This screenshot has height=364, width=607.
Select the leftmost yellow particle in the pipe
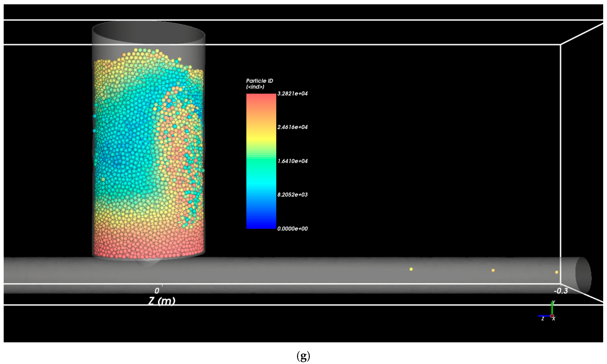[411, 269]
